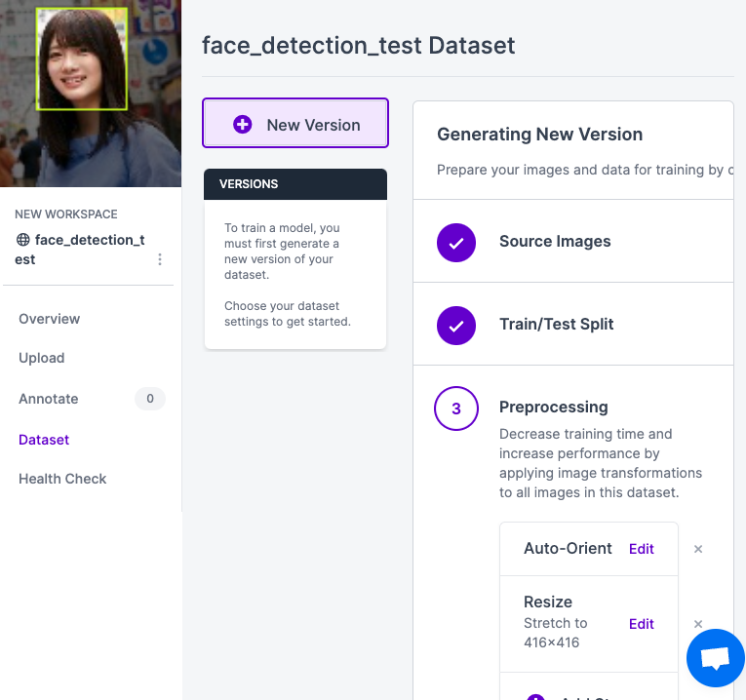746x700 pixels.
Task: Remove the Resize preprocessing step
Action: [698, 624]
